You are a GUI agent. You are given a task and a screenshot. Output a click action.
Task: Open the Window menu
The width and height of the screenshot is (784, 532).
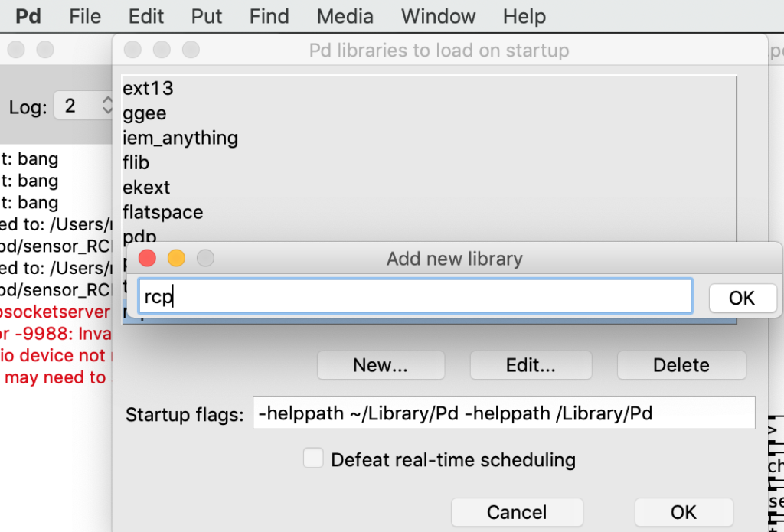click(x=438, y=17)
